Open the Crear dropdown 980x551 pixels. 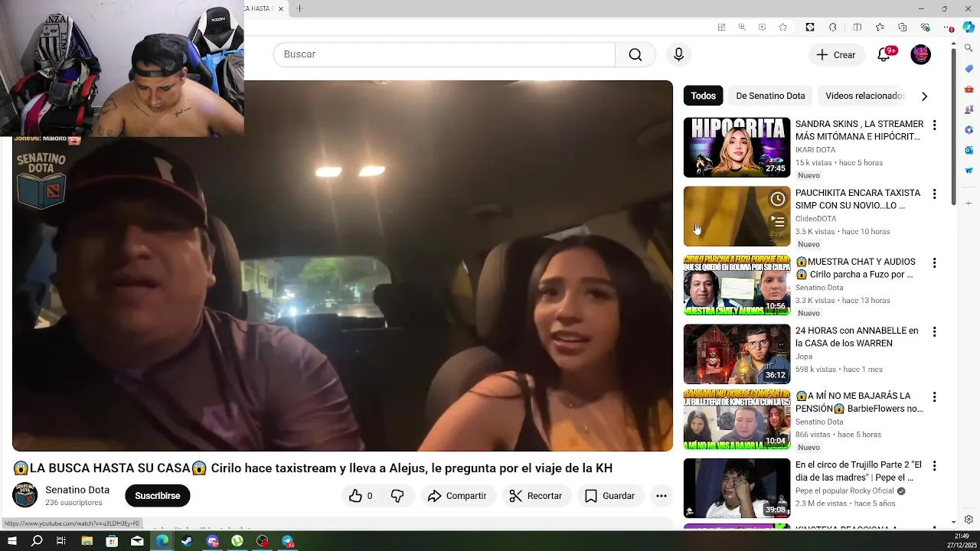(x=836, y=54)
